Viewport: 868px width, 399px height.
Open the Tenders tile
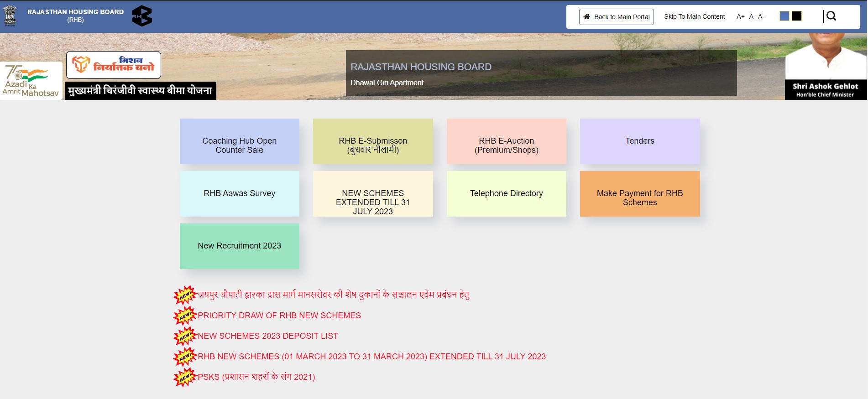[x=640, y=141]
